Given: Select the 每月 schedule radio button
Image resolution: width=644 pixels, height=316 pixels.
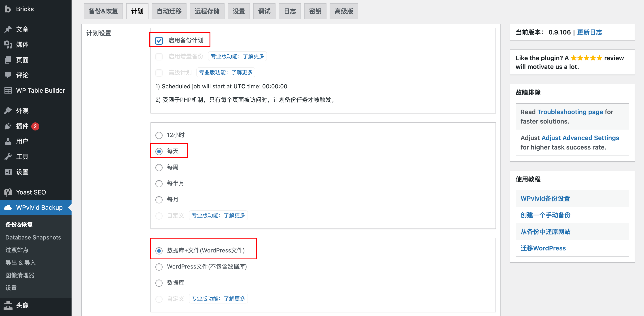Looking at the screenshot, I should tap(159, 200).
